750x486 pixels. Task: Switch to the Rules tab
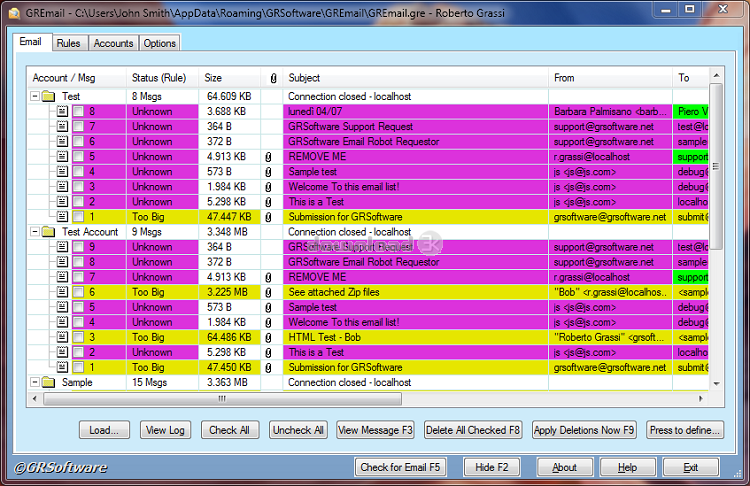68,43
